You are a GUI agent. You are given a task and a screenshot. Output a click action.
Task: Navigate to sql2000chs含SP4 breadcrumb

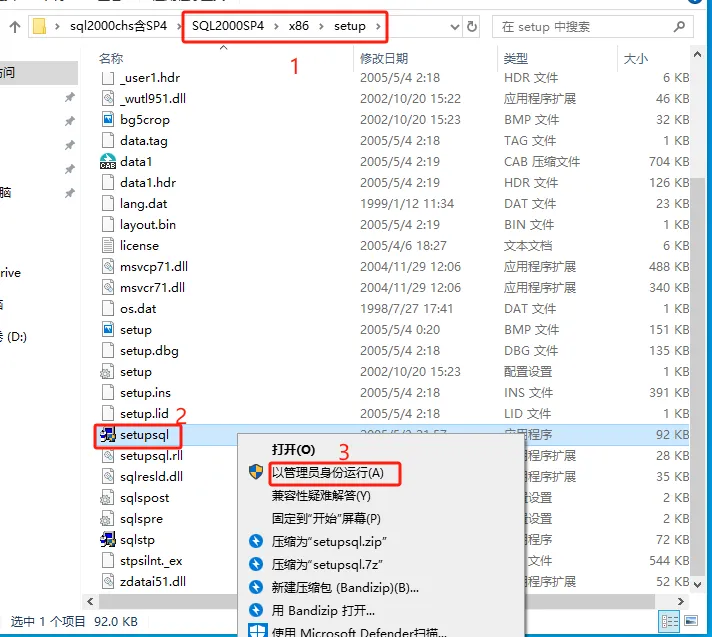pos(119,26)
